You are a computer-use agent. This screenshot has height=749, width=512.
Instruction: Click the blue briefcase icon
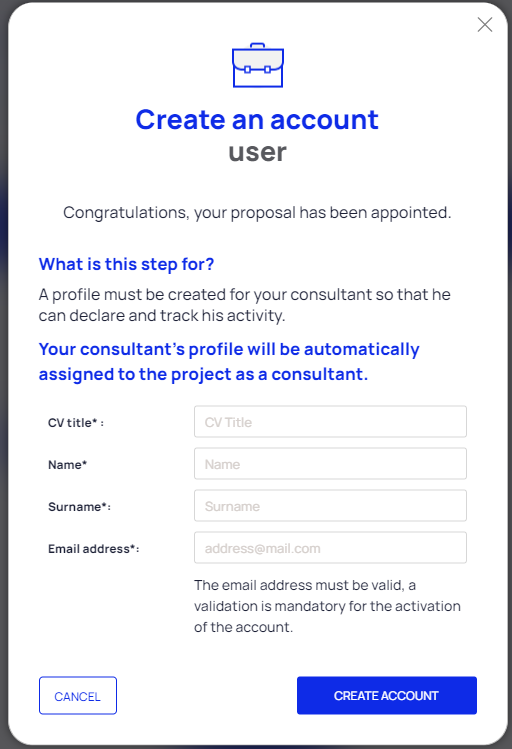(x=258, y=65)
